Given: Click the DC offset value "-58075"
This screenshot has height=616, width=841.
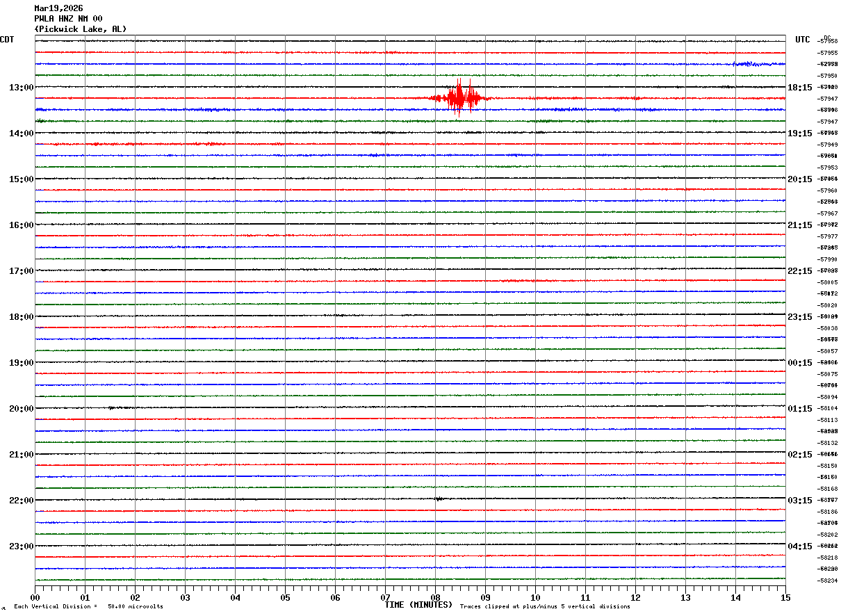Looking at the screenshot, I should click(828, 374).
